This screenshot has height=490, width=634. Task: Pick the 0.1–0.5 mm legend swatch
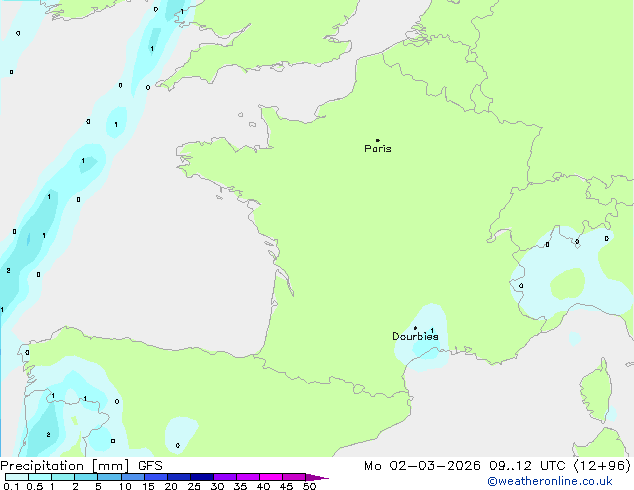coord(17,477)
